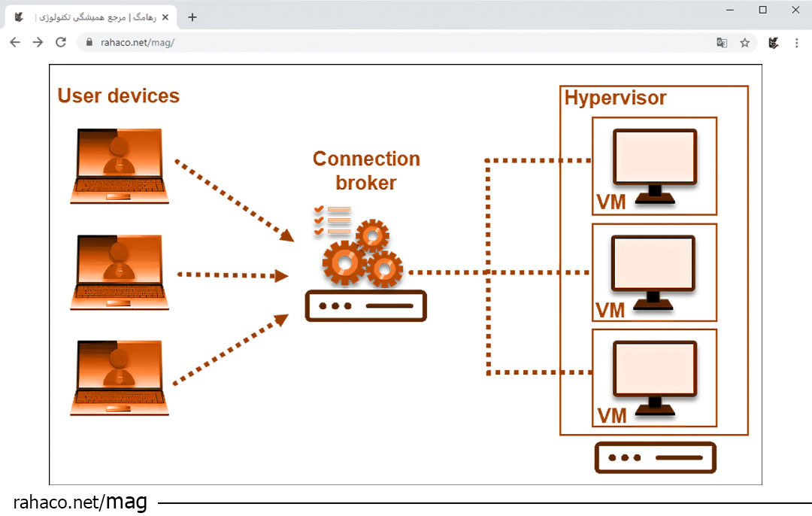Bookmark page with the star icon
This screenshot has width=812, height=516.
(x=744, y=43)
